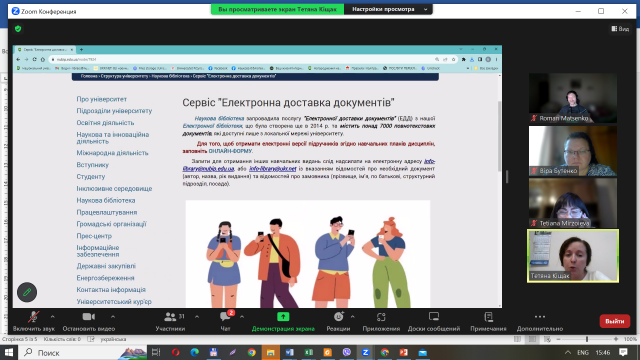Image resolution: width=640 pixels, height=360 pixels.
Task: Switch Word to Read Mode view
Action: [x=517, y=339]
